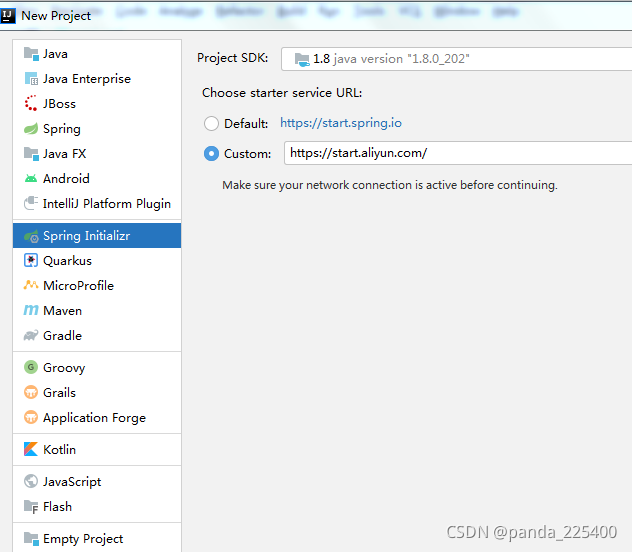This screenshot has width=632, height=552.
Task: Click the blue Maven m icon
Action: pyautogui.click(x=31, y=310)
